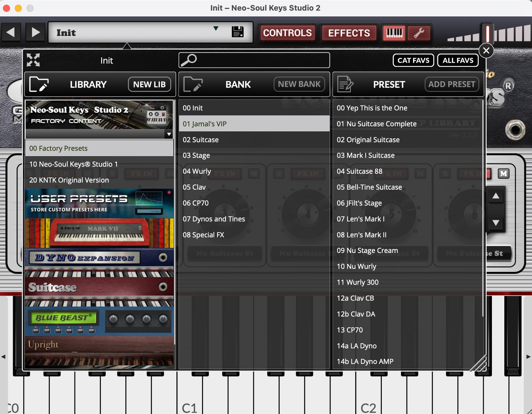This screenshot has height=414, width=532.
Task: Load preset 03 Mark I Suitcase
Action: click(408, 155)
